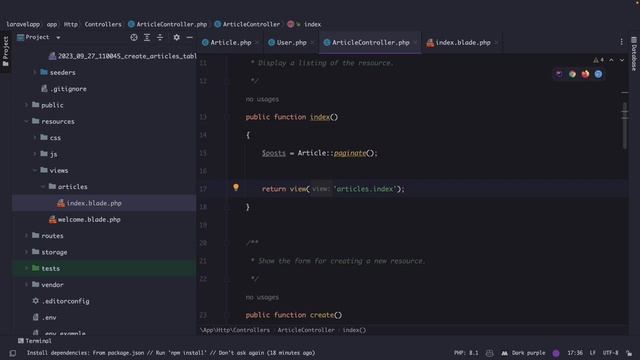
Task: Open in built-in preview browser icon
Action: [559, 74]
